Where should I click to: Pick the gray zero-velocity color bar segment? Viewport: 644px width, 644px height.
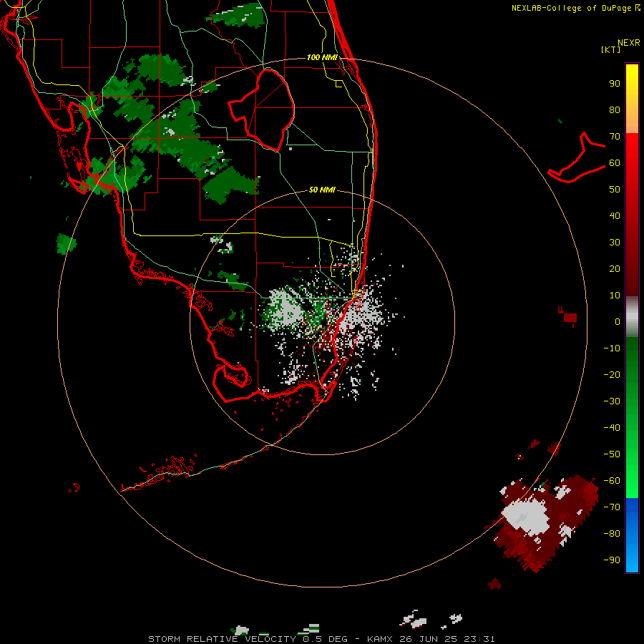point(632,316)
